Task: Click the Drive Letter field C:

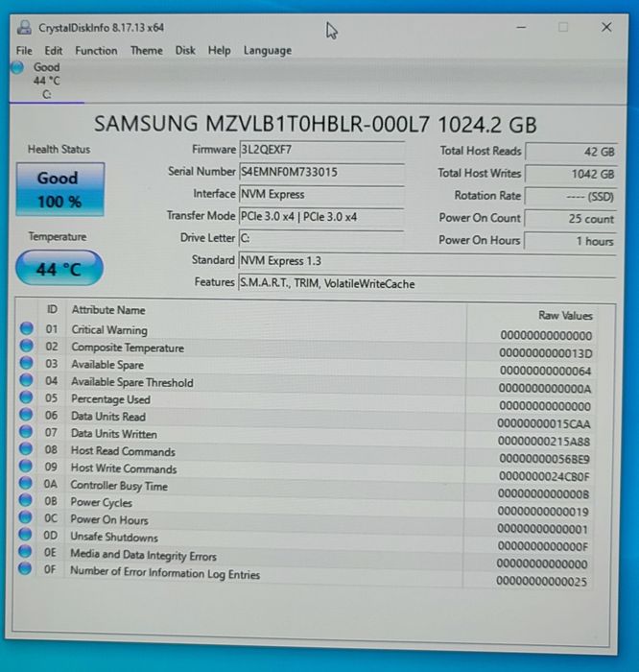Action: click(321, 238)
